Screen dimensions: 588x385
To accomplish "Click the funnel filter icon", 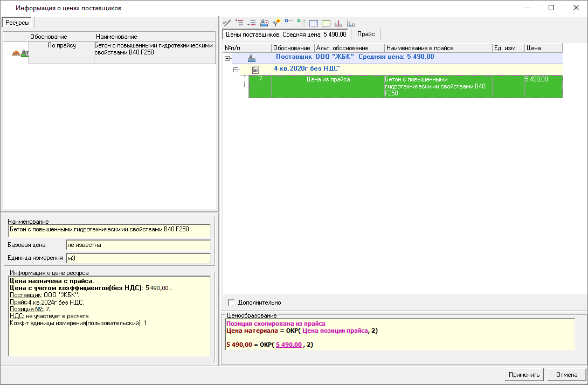I will click(276, 23).
